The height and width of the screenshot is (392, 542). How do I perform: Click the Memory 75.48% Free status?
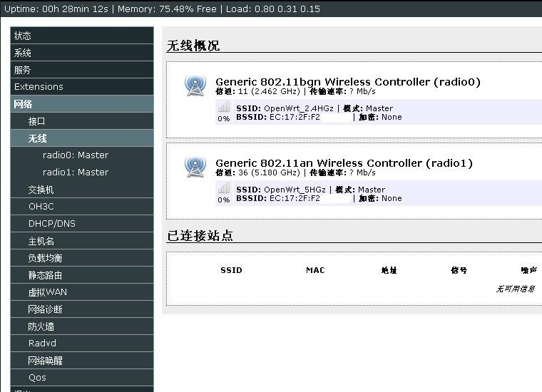coord(167,9)
